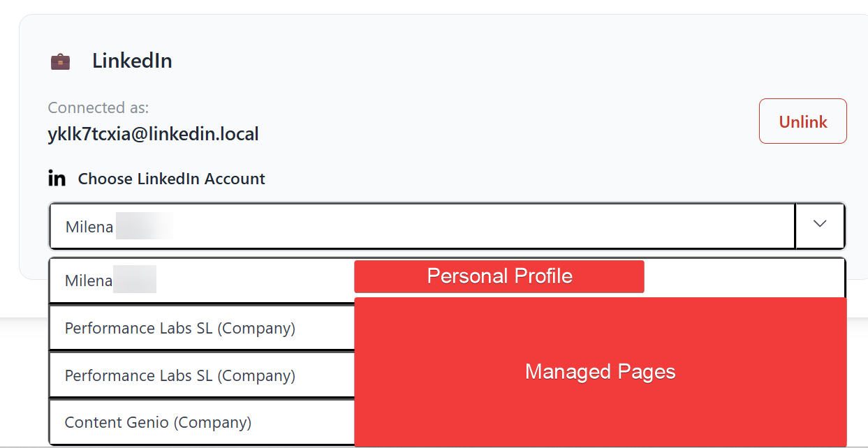The width and height of the screenshot is (868, 448).
Task: Click the 'Connected as:' label
Action: 98,107
